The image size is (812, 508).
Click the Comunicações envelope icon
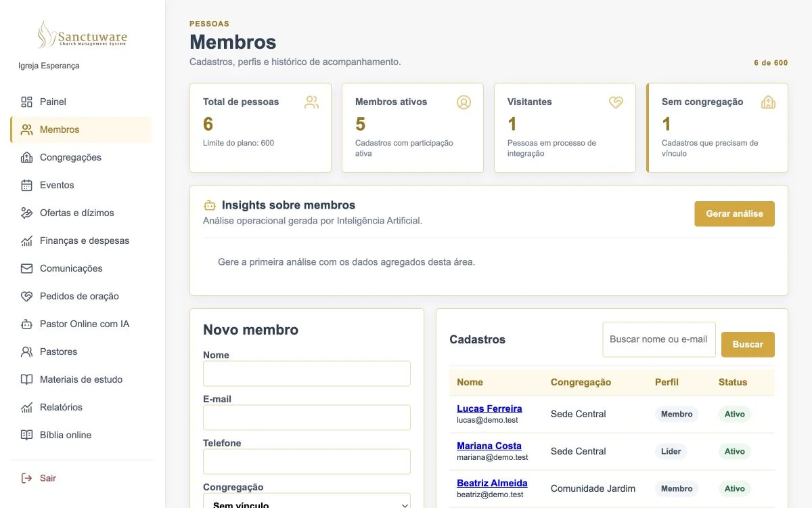tap(26, 268)
